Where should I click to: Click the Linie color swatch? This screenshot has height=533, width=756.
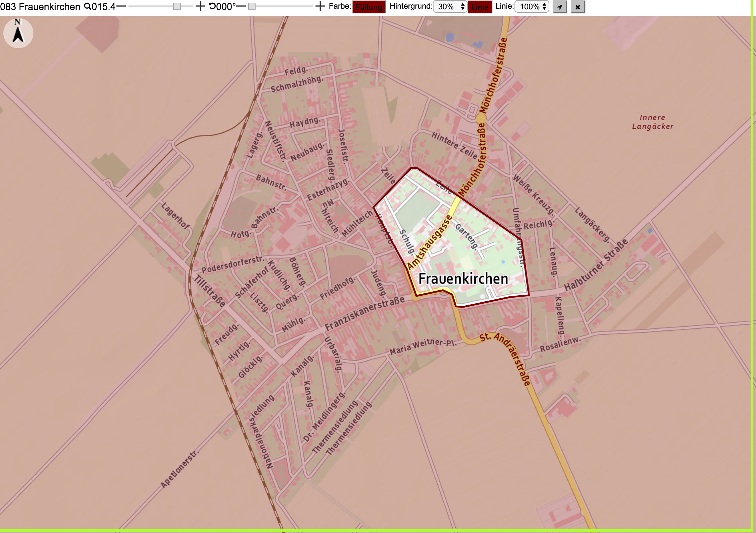[480, 7]
